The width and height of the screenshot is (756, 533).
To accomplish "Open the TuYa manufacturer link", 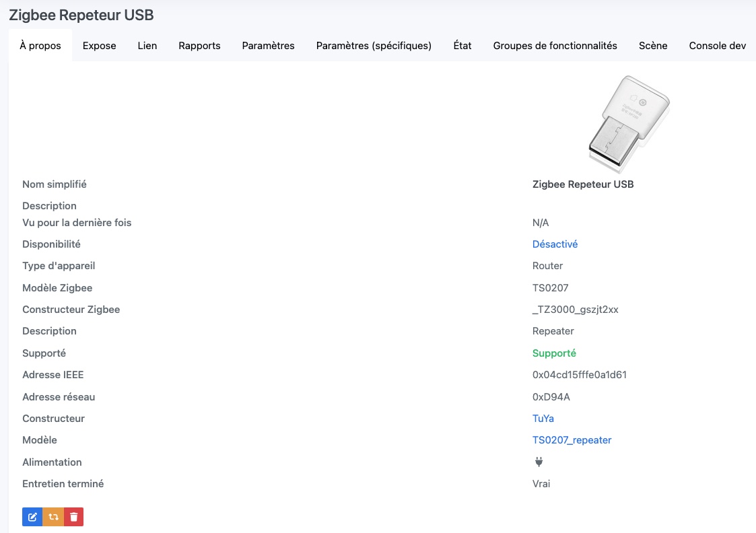I will coord(543,419).
